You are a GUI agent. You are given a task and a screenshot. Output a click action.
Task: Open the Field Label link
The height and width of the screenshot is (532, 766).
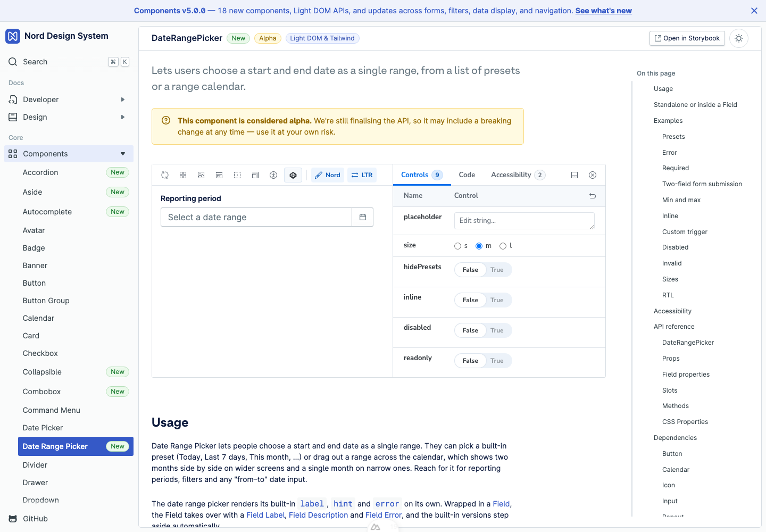265,515
